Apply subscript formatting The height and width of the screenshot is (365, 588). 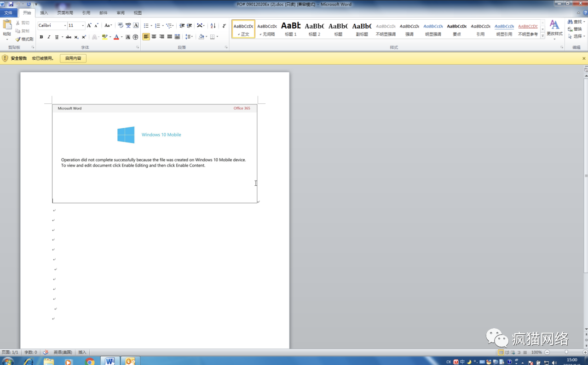click(76, 37)
